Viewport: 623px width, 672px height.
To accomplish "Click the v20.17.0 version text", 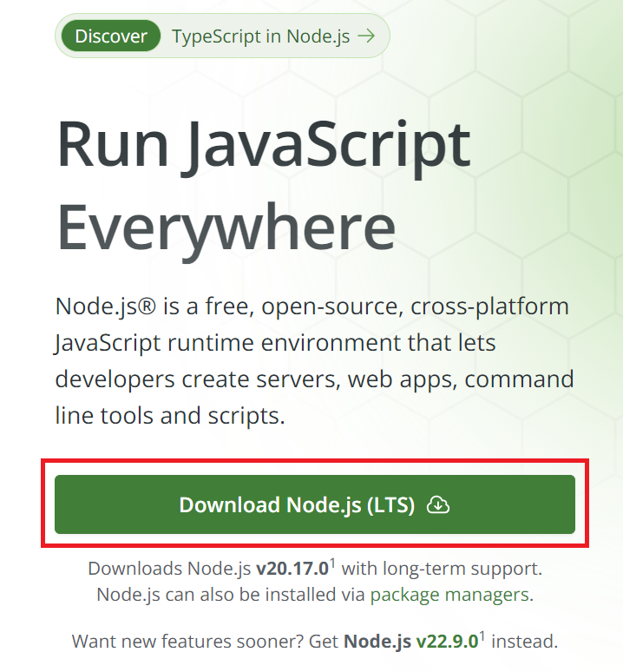I will pyautogui.click(x=292, y=569).
